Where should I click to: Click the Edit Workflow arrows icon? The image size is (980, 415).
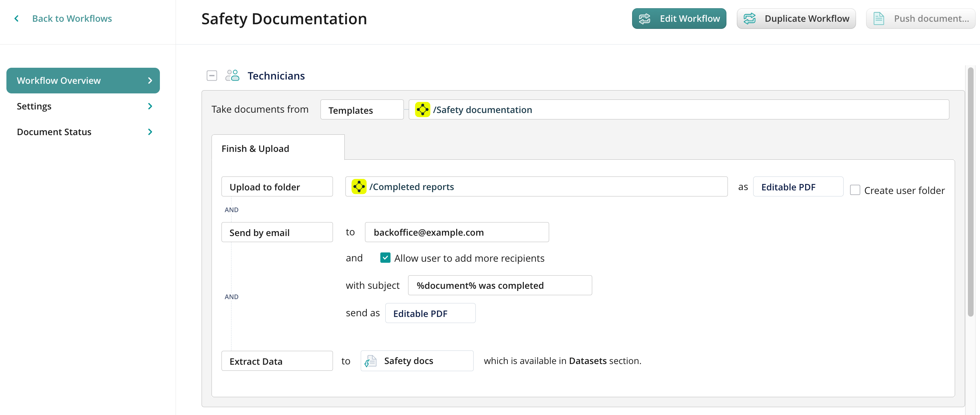pos(645,18)
